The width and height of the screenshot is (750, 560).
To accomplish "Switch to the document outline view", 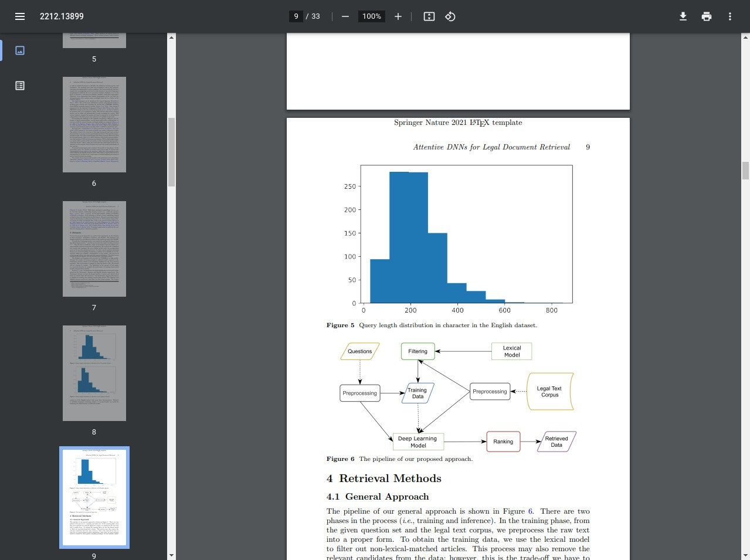I will 20,86.
